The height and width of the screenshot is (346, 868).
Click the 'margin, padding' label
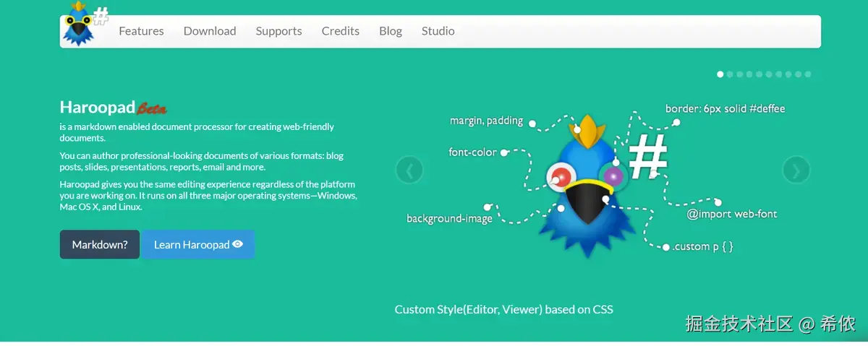coord(486,121)
